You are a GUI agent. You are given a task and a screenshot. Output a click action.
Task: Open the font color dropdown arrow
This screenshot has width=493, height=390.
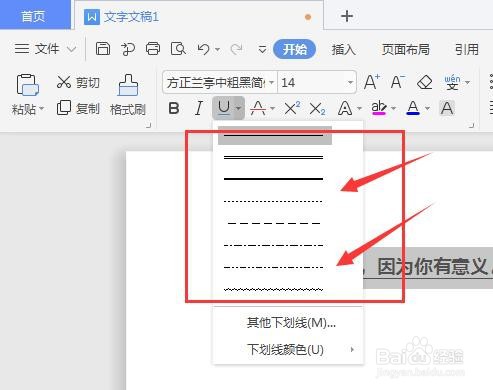pyautogui.click(x=427, y=108)
